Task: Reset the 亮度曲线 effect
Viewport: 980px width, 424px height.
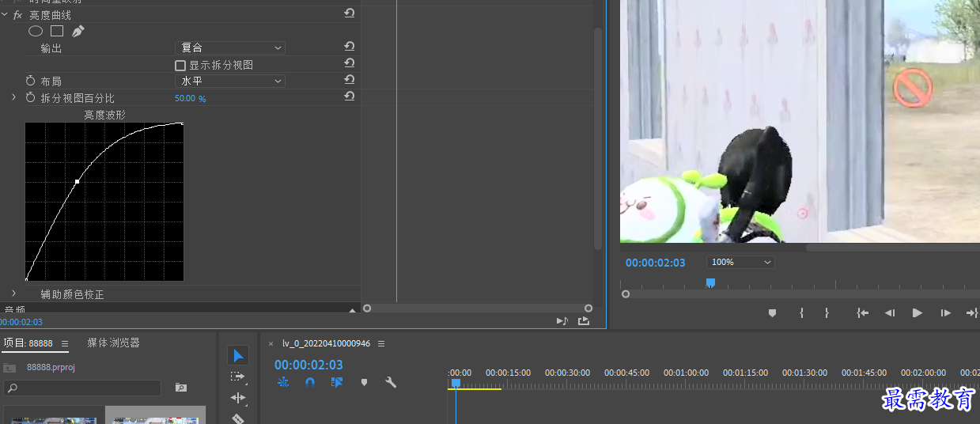Action: [x=350, y=13]
